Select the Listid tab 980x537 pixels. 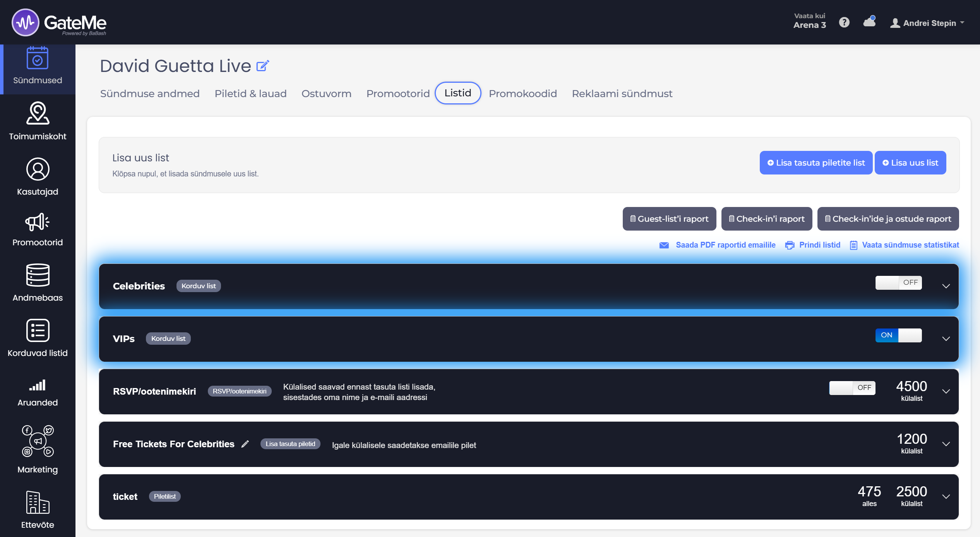click(458, 93)
